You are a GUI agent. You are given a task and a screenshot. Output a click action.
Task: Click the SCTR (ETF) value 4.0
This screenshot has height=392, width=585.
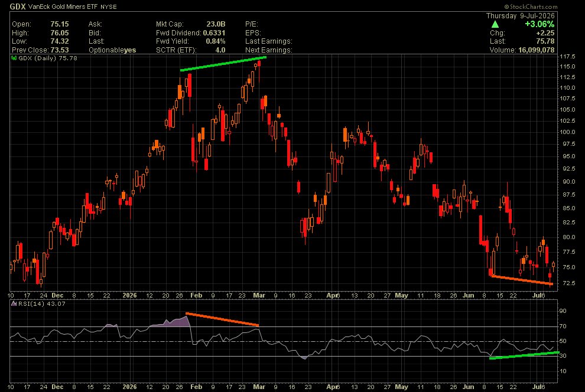point(220,50)
